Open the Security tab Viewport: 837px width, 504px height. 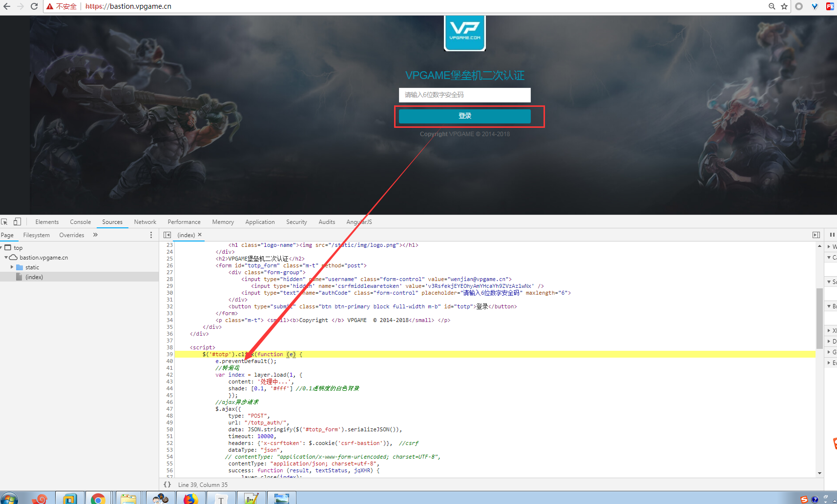pyautogui.click(x=296, y=222)
